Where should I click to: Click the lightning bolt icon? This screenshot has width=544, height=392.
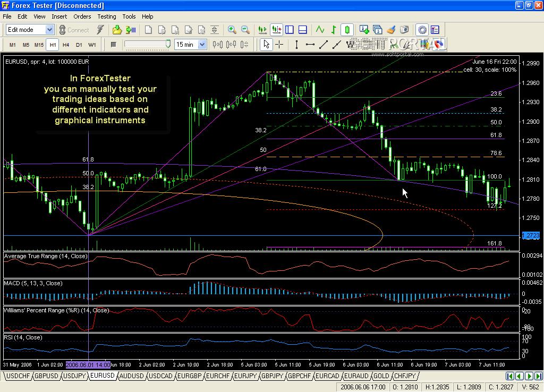click(x=100, y=30)
